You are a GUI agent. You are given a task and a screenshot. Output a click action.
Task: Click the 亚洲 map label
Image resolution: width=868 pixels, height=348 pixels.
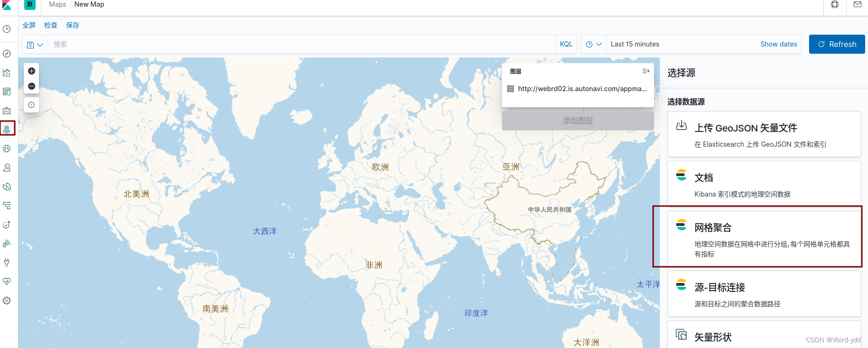[511, 167]
